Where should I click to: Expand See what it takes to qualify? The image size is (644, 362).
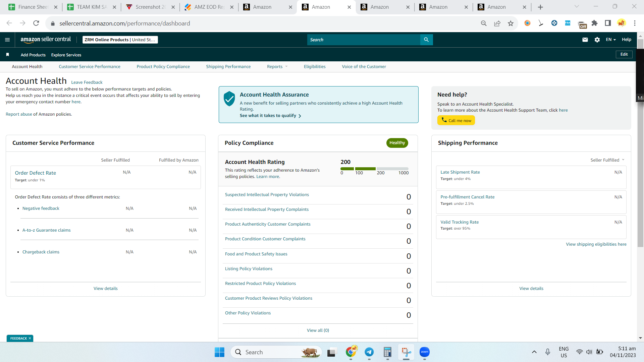[x=270, y=116]
